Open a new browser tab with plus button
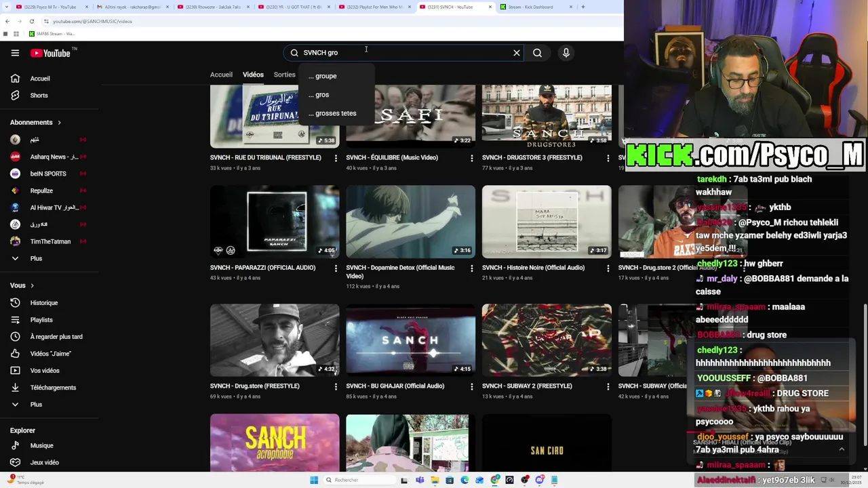Viewport: 868px width, 488px height. pyautogui.click(x=583, y=7)
